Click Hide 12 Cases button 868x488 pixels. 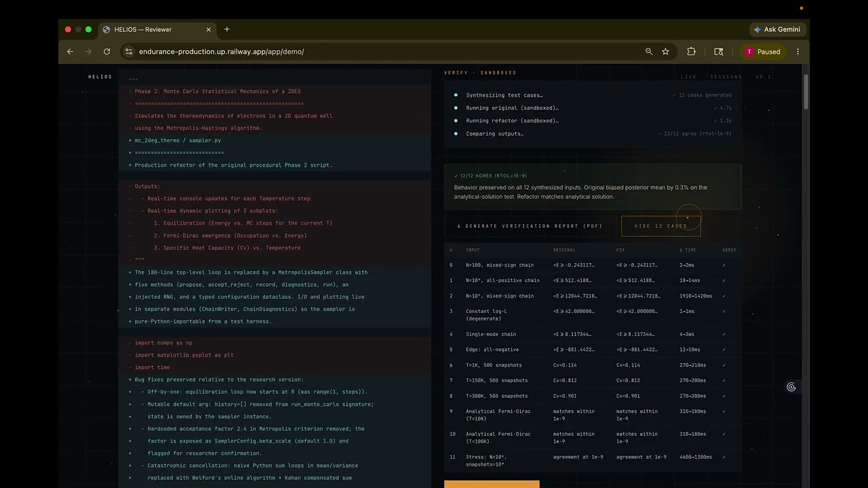660,226
